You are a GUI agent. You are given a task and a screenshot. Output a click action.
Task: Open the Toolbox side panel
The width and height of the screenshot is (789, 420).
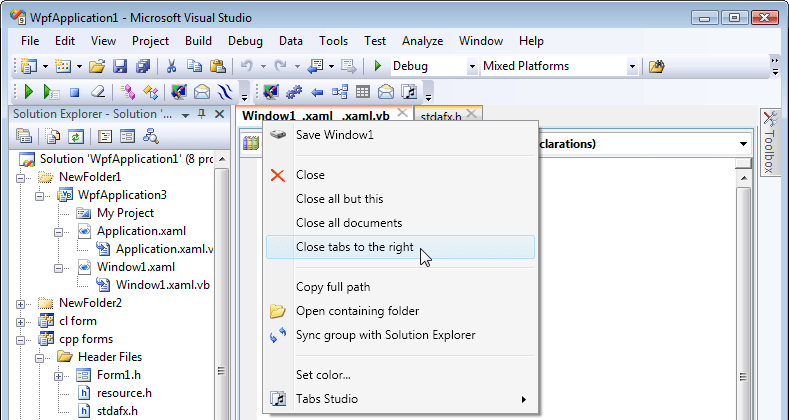click(x=769, y=142)
